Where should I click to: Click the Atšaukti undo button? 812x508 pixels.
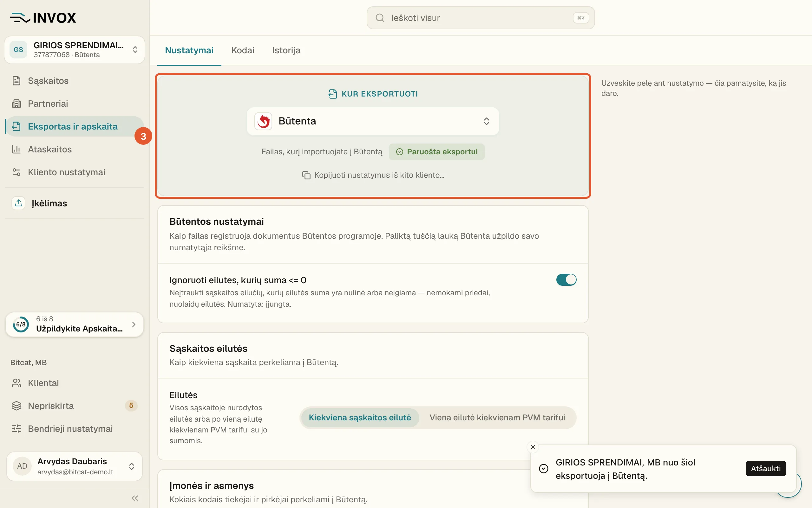click(766, 468)
